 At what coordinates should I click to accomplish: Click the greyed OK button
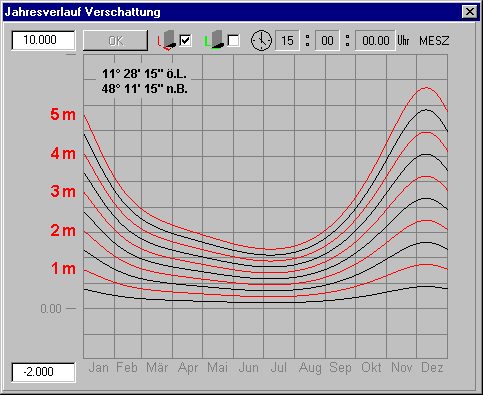[115, 41]
